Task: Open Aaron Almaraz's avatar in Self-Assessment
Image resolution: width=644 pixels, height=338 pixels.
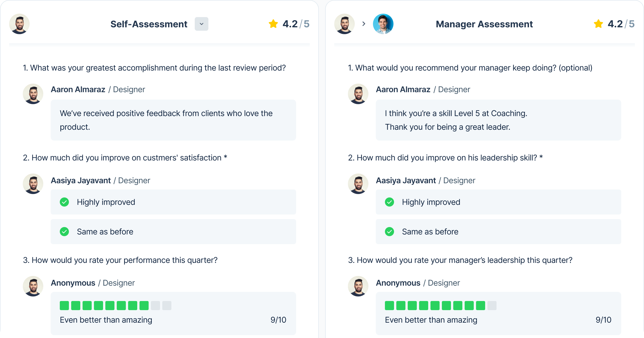Action: [x=33, y=94]
